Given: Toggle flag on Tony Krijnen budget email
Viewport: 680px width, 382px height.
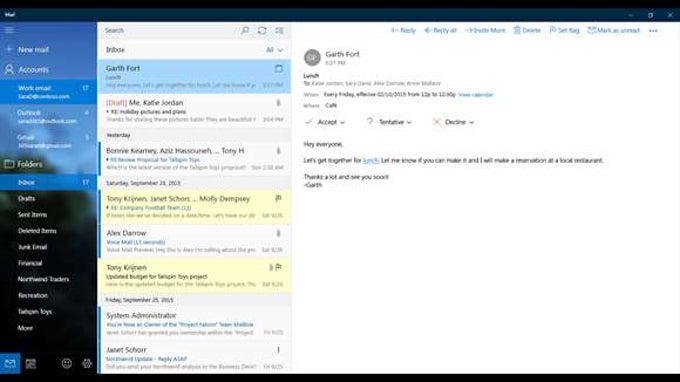Looking at the screenshot, I should click(x=278, y=267).
